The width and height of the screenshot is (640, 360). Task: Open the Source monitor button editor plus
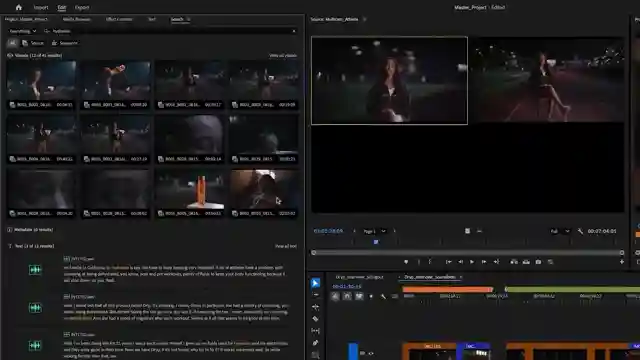[622, 262]
